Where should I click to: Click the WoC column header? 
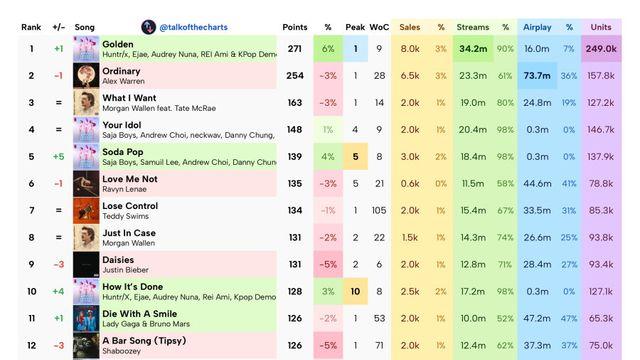click(x=379, y=27)
